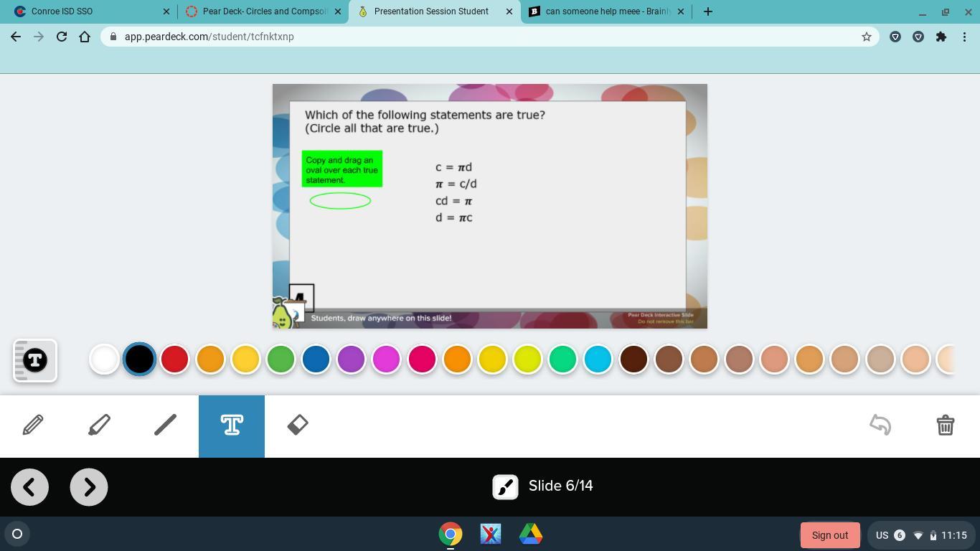Open the Brainly 'can someone help meee' tab

coord(607,11)
